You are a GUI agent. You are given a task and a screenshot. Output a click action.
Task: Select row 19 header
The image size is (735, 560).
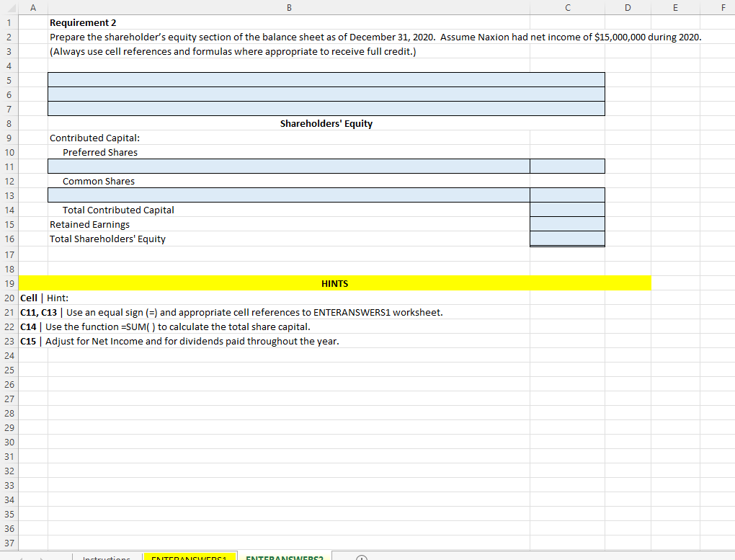(9, 283)
